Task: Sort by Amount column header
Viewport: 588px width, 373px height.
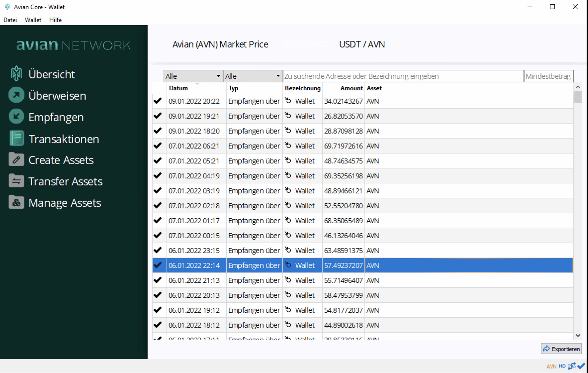Action: pyautogui.click(x=351, y=88)
